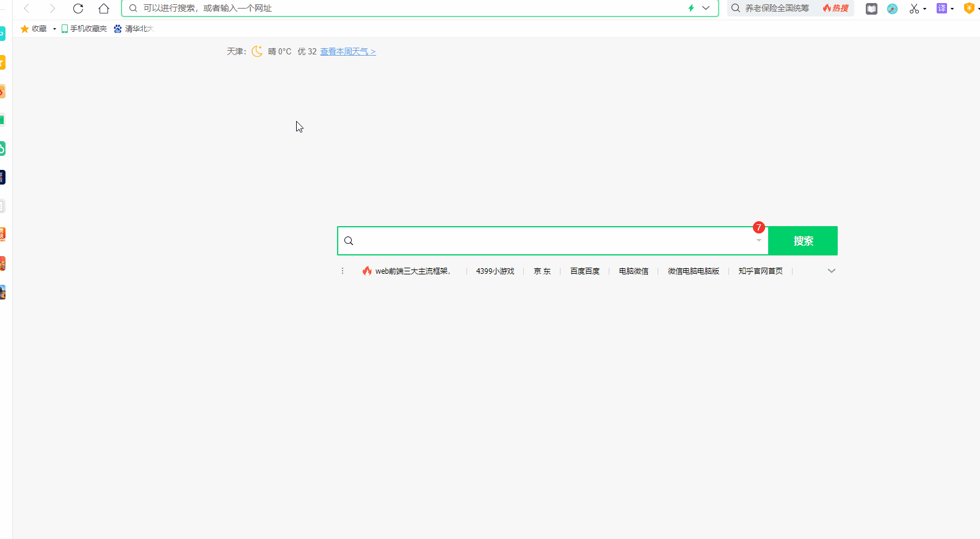
Task: Open the web前端三大主流框架 hot link
Action: coord(413,271)
